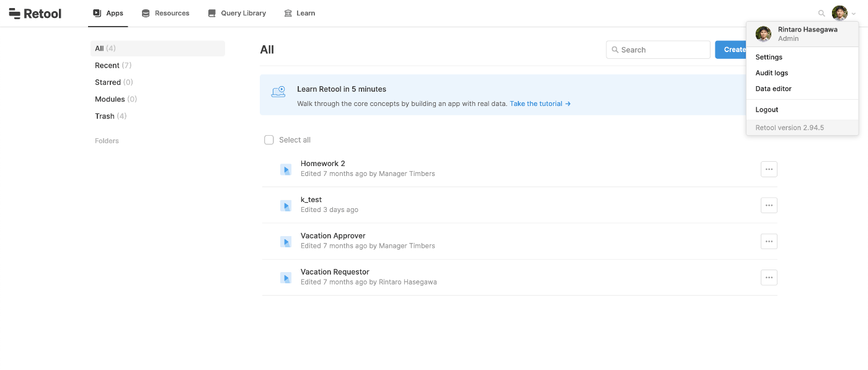This screenshot has width=868, height=370.
Task: Focus the Search apps field
Action: pos(658,50)
